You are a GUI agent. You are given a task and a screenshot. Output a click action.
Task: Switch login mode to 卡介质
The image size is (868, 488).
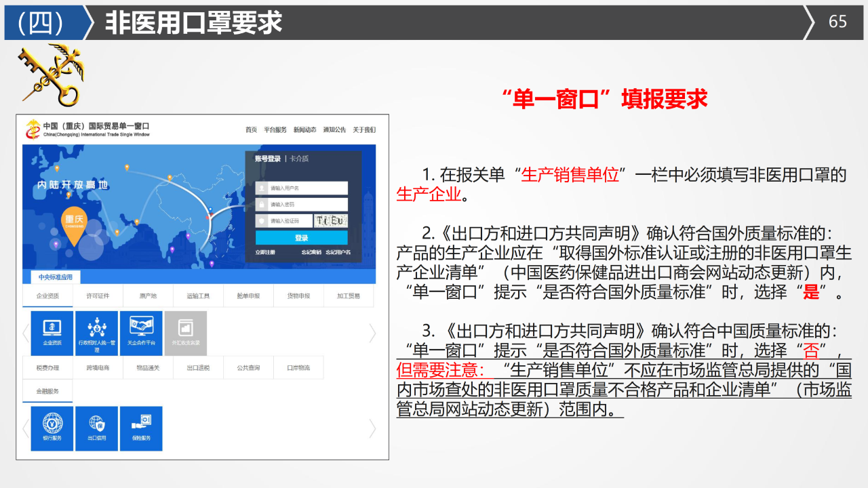point(299,159)
